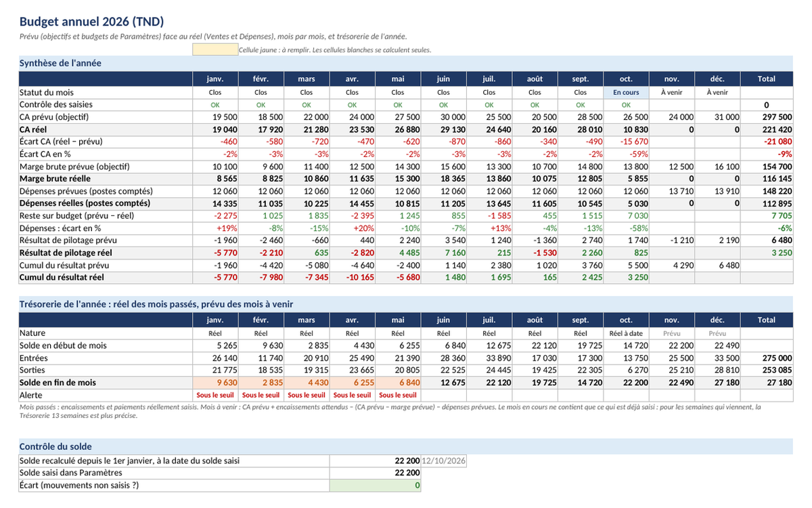This screenshot has height=508, width=812.
Task: Select "Réel à date" nature for oct.
Action: (626, 333)
